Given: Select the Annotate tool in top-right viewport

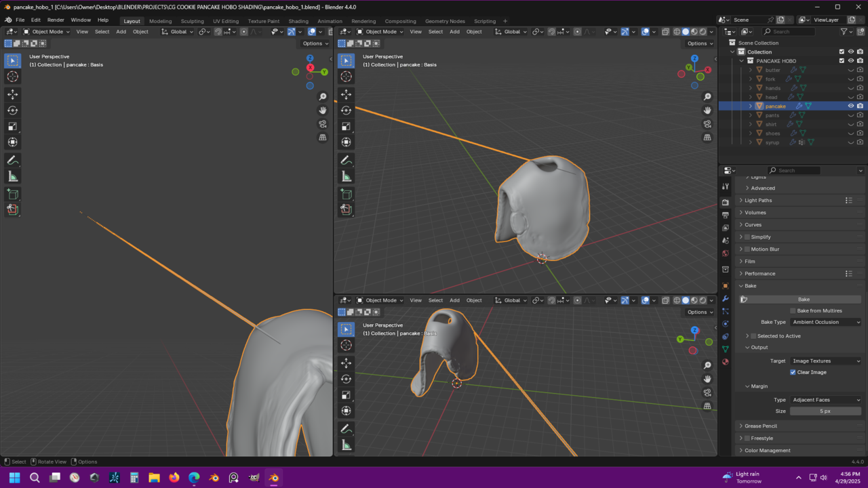Looking at the screenshot, I should pyautogui.click(x=346, y=161).
